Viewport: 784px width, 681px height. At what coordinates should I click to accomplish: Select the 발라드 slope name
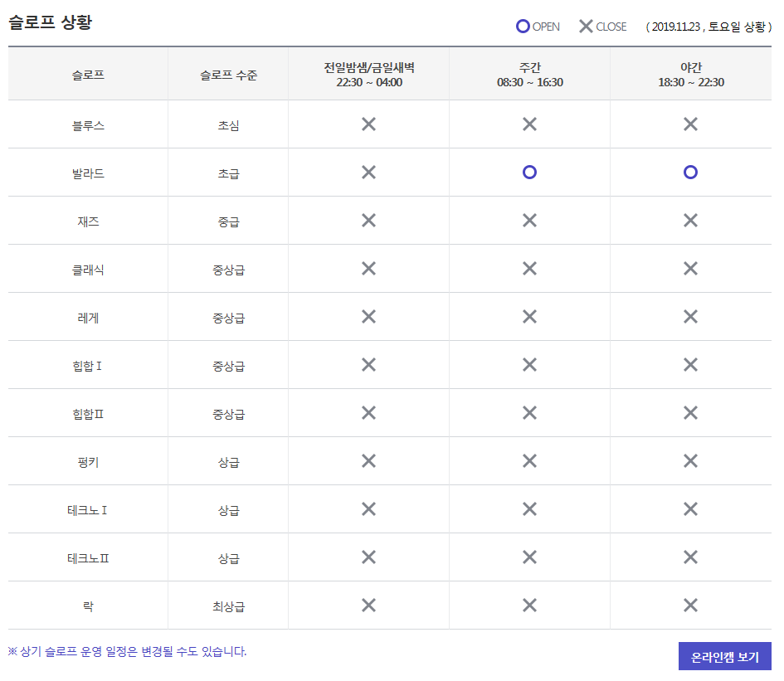88,173
